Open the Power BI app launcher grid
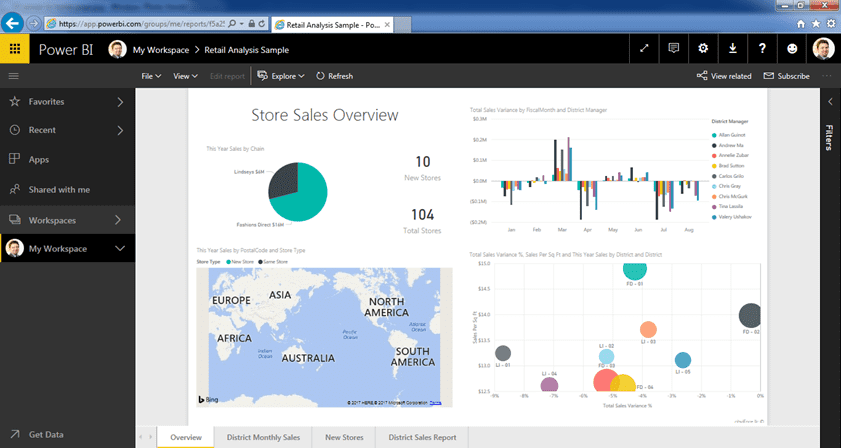This screenshot has width=841, height=448. [14, 49]
